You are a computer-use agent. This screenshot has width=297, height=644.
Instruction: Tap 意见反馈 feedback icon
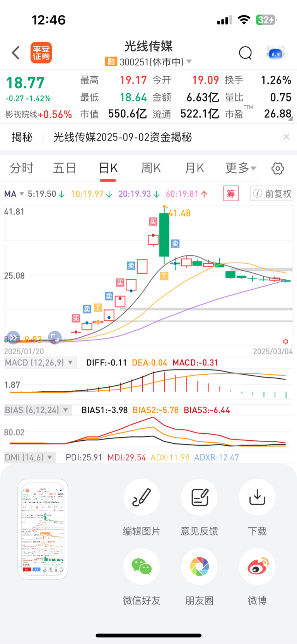[x=200, y=497]
